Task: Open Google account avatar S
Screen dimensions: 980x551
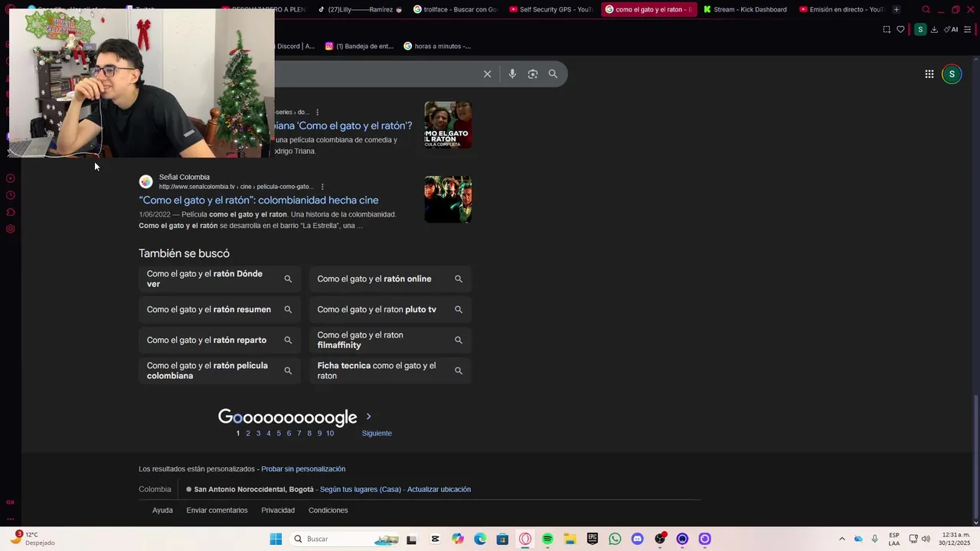Action: (952, 74)
